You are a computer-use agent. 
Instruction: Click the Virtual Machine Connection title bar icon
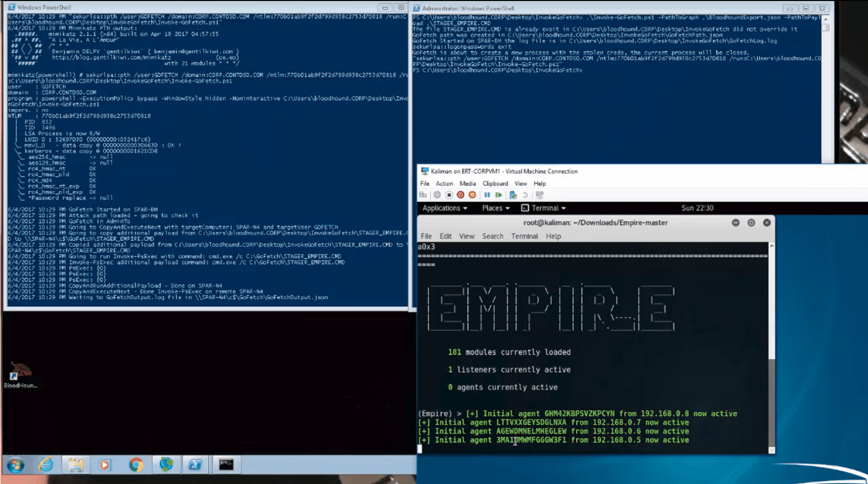click(425, 172)
